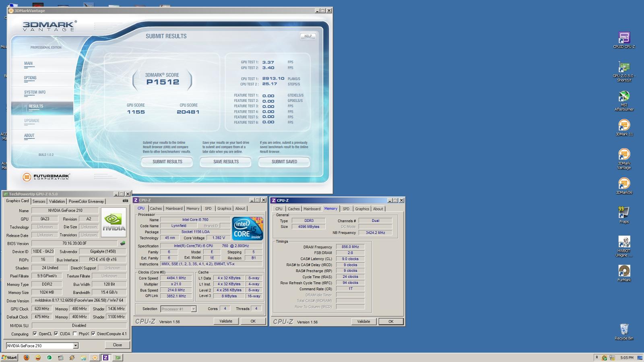Open the HWBOT Unigine desktop icon
This screenshot has width=644, height=362.
click(624, 246)
